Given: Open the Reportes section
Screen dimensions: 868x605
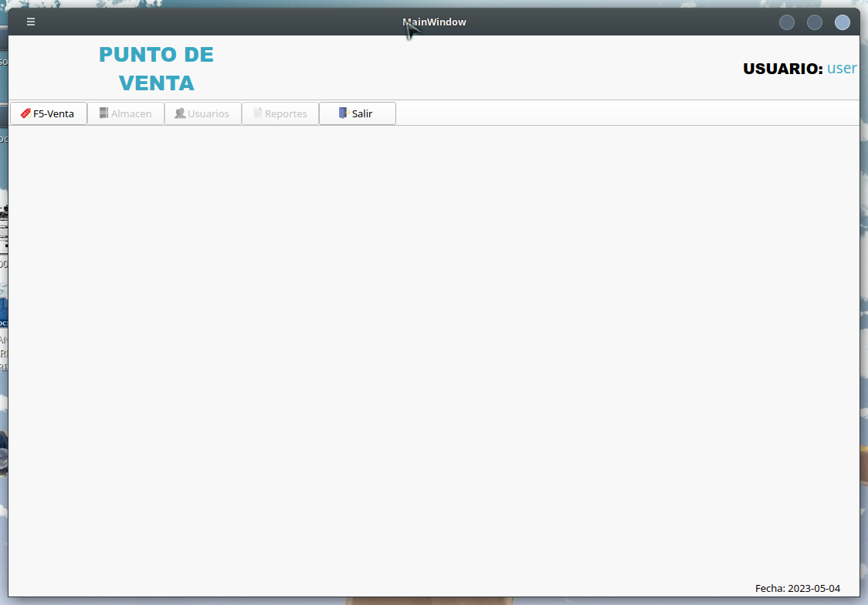Looking at the screenshot, I should [280, 113].
